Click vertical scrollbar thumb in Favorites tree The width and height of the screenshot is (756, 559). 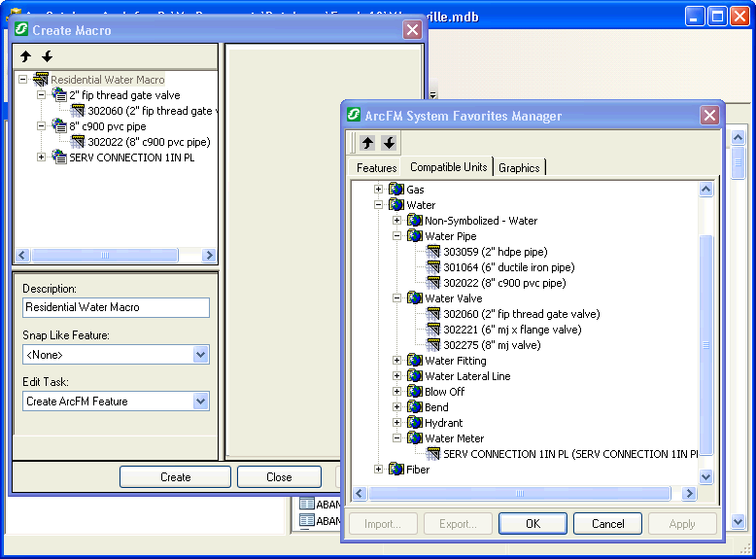coord(705,344)
